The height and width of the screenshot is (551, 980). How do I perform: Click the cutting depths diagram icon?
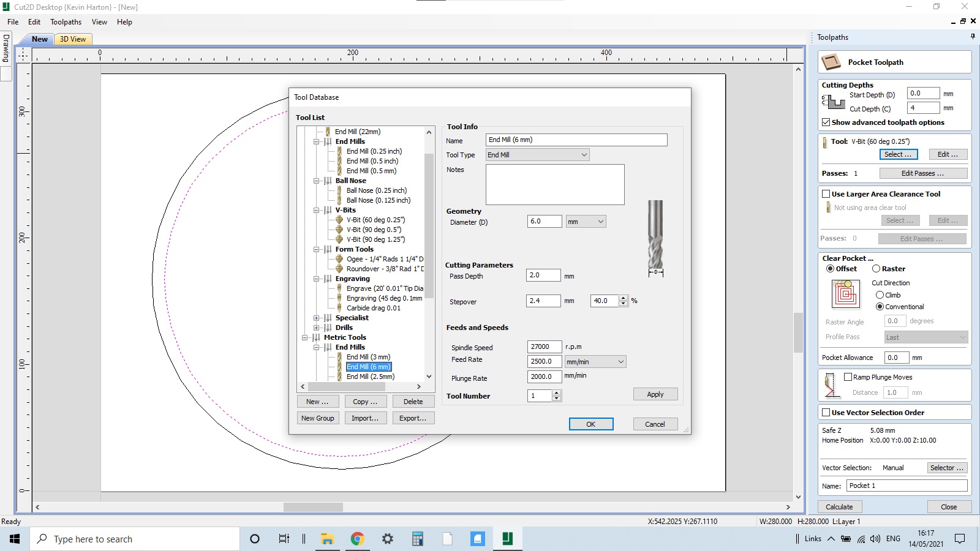tap(834, 102)
